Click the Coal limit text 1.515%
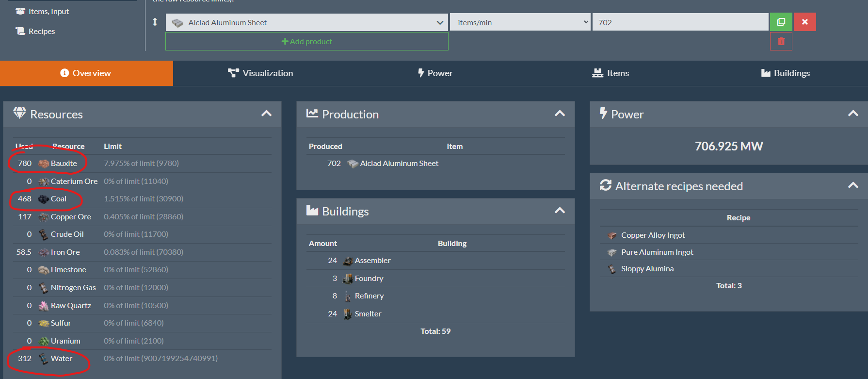This screenshot has width=868, height=379. pyautogui.click(x=144, y=199)
